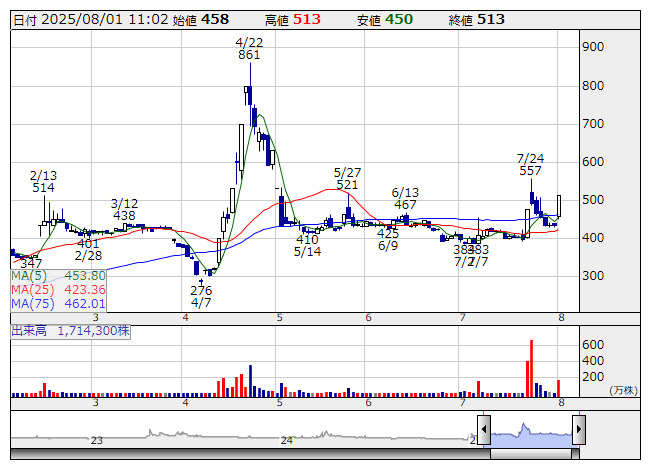
Task: Click the 7/24 high label 557
Action: pyautogui.click(x=530, y=171)
